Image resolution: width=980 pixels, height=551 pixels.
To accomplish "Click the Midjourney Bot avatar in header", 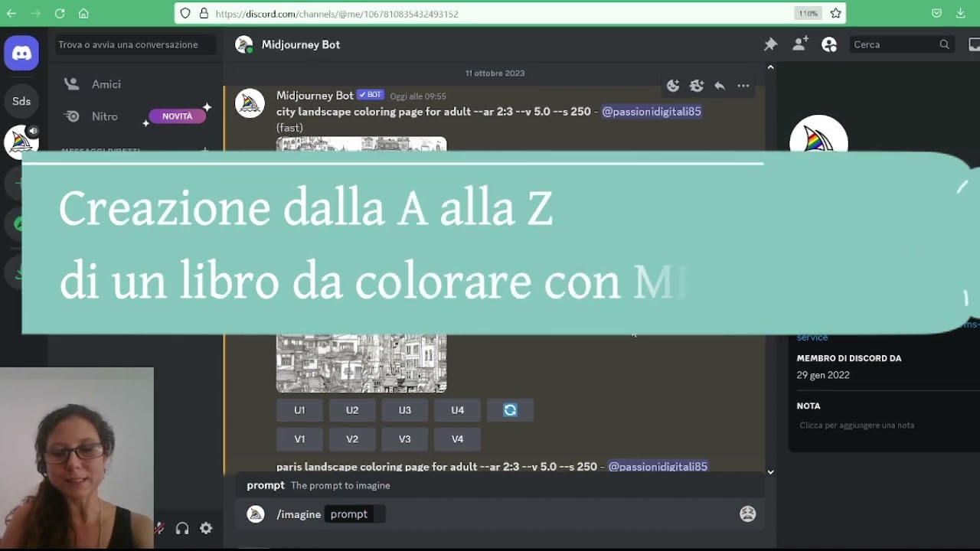I will click(244, 44).
